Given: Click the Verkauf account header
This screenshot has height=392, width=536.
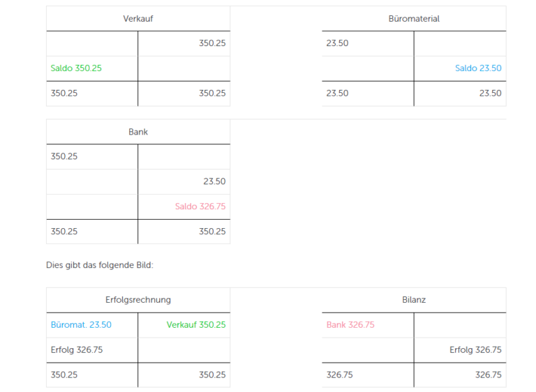Looking at the screenshot, I should point(138,19).
